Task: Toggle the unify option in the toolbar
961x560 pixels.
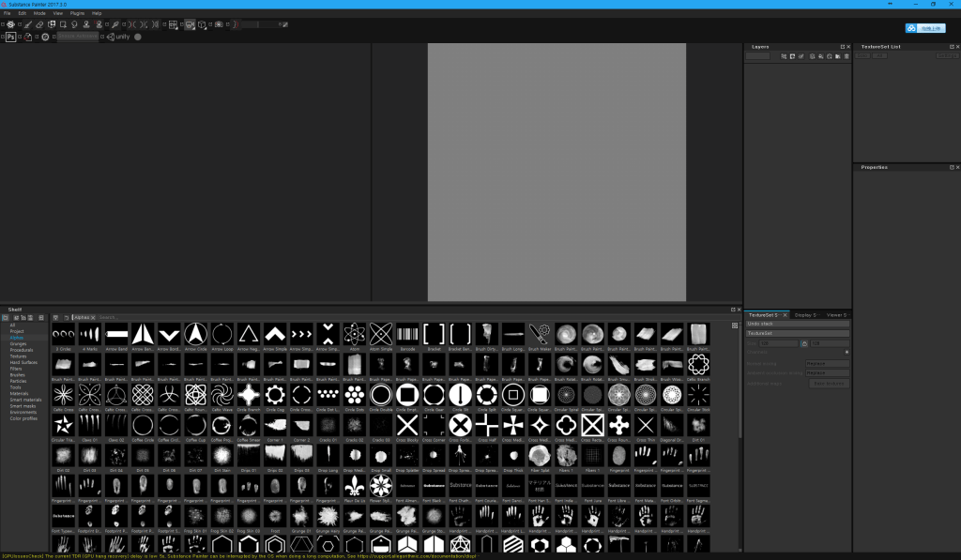Action: (117, 37)
